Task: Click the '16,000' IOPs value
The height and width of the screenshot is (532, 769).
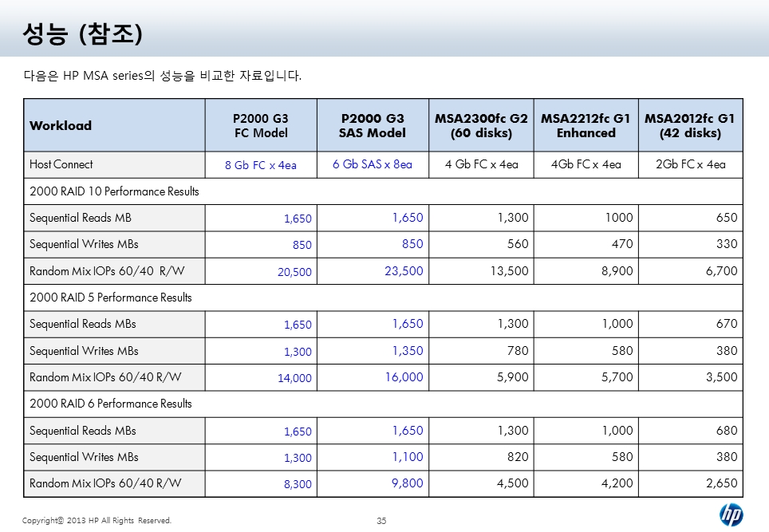Action: (404, 377)
